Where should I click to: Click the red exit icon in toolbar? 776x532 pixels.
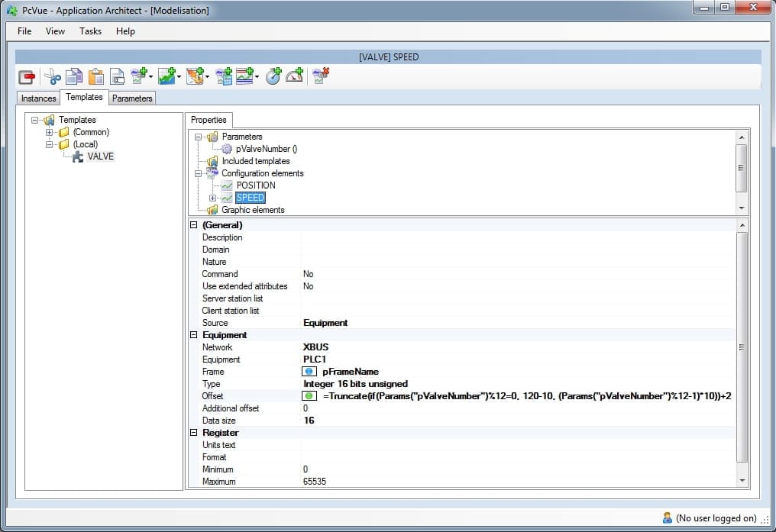pos(27,76)
